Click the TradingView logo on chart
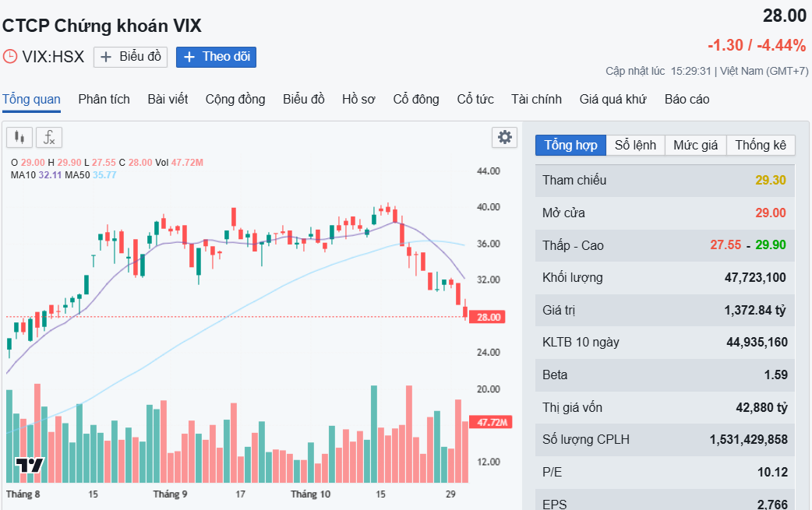This screenshot has width=812, height=510. [30, 465]
